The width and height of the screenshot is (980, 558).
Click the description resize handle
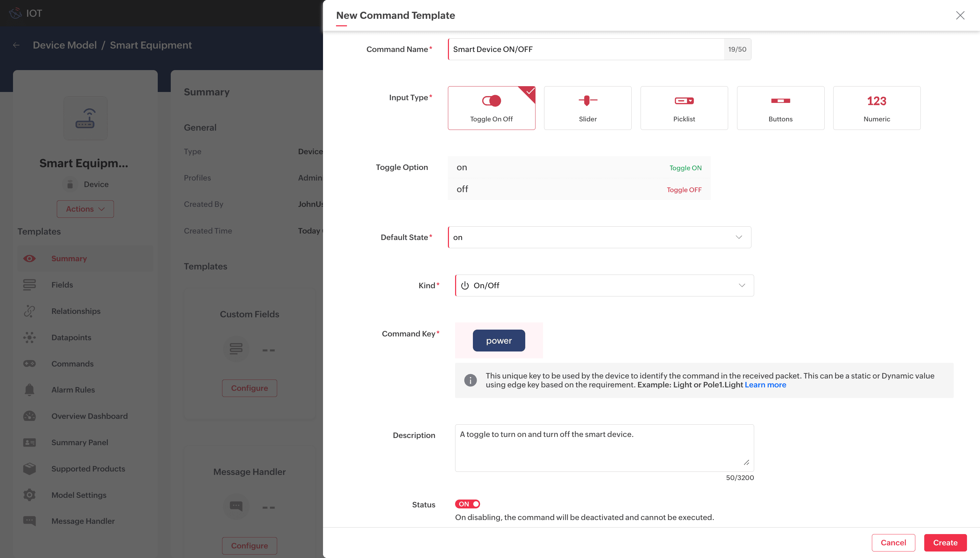[x=746, y=463]
